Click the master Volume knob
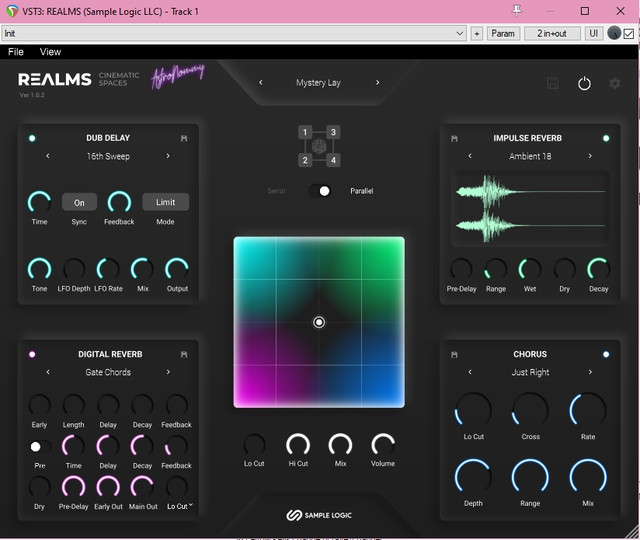Image resolution: width=640 pixels, height=540 pixels. click(383, 445)
